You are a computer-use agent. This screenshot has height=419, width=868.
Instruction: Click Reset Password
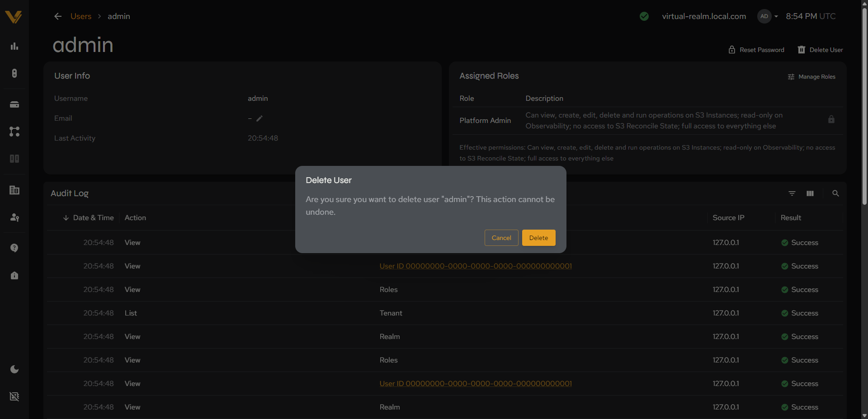pos(756,50)
